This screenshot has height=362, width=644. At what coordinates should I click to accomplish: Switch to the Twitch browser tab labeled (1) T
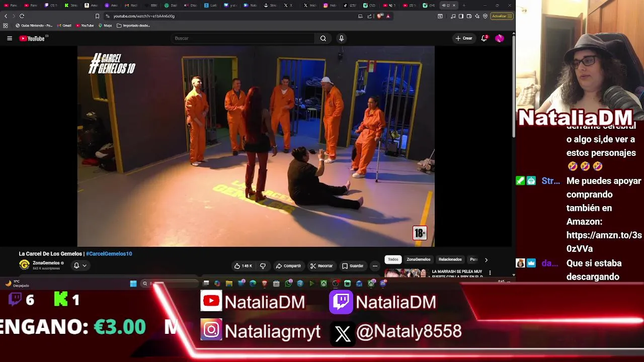[x=51, y=6]
